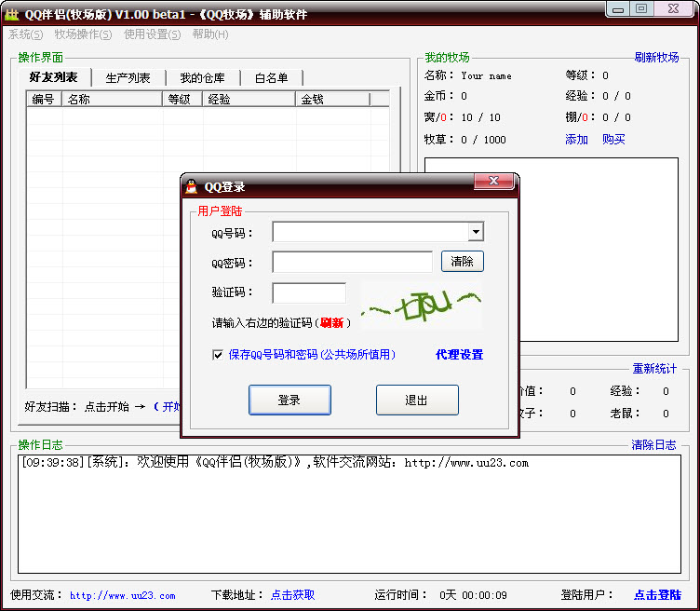
Task: Toggle 保存QQ号码和密码 checkbox
Action: (218, 355)
